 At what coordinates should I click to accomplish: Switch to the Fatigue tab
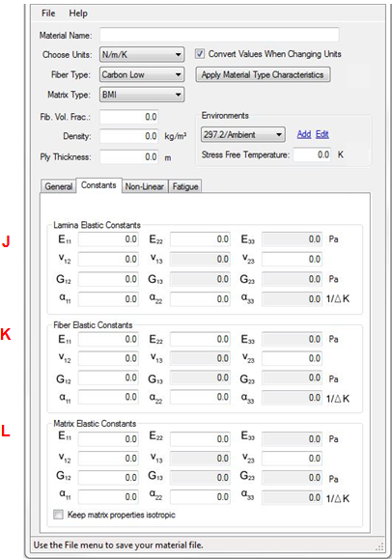click(184, 186)
